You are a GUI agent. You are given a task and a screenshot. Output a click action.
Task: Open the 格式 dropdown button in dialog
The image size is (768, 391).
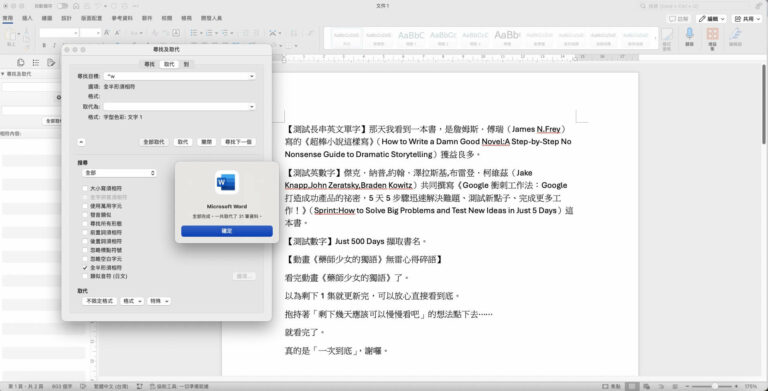(x=132, y=301)
